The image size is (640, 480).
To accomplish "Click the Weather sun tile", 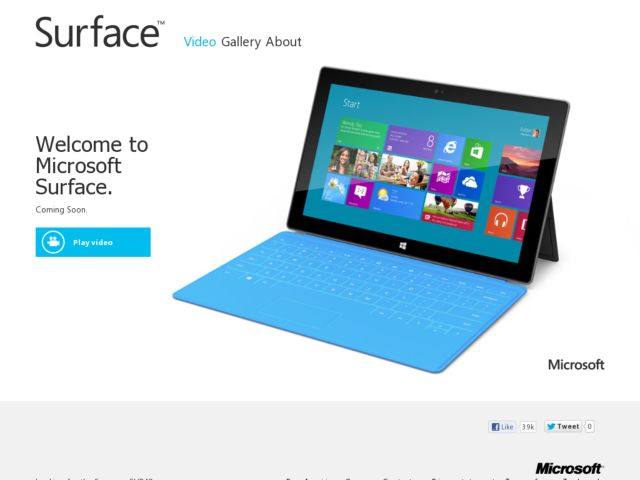I will [398, 200].
